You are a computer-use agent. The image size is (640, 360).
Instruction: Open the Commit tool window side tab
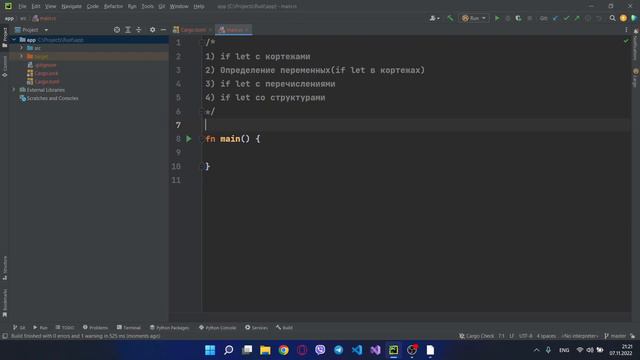4,67
